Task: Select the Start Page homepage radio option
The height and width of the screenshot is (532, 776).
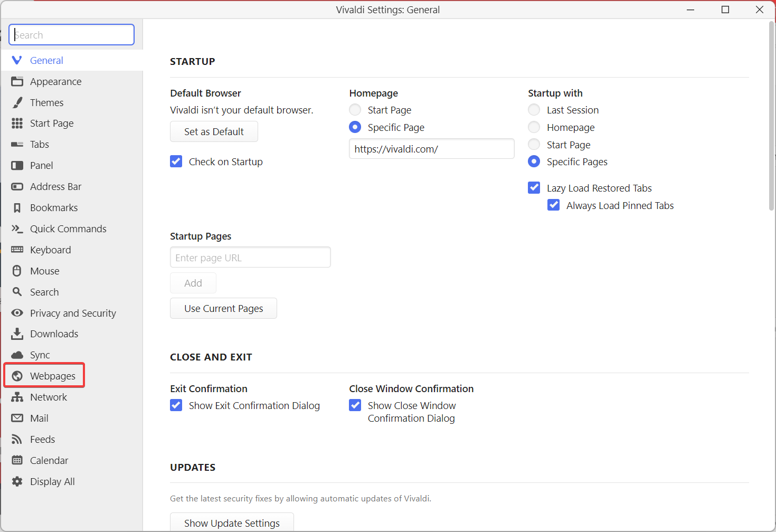Action: tap(355, 110)
